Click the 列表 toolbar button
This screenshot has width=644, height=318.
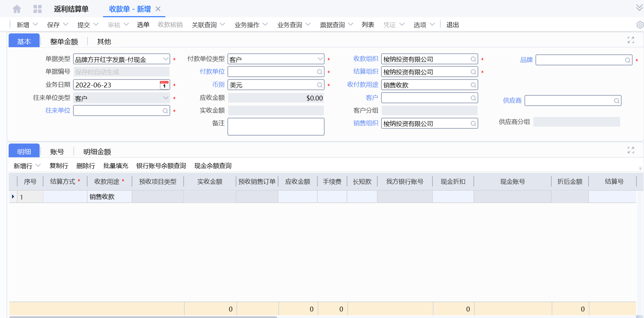coord(368,25)
